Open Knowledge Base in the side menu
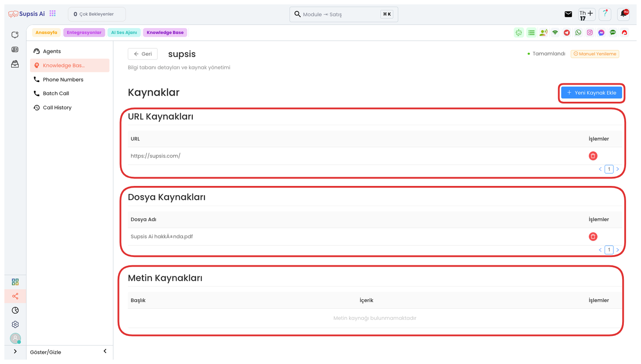 tap(69, 65)
